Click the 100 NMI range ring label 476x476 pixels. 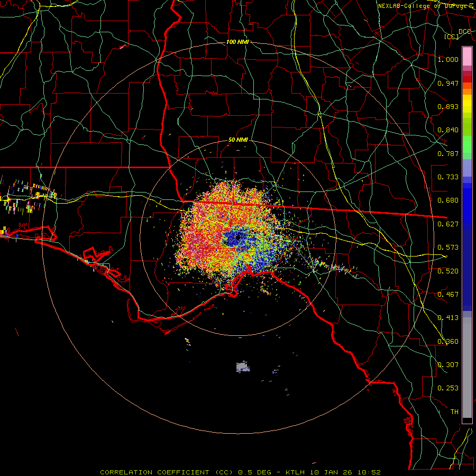(x=237, y=42)
